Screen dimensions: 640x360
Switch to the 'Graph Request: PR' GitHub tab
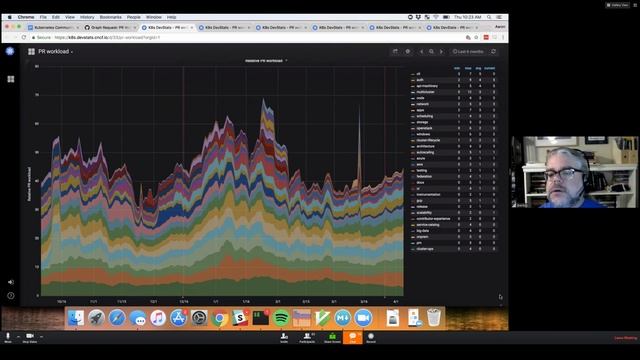[x=110, y=27]
